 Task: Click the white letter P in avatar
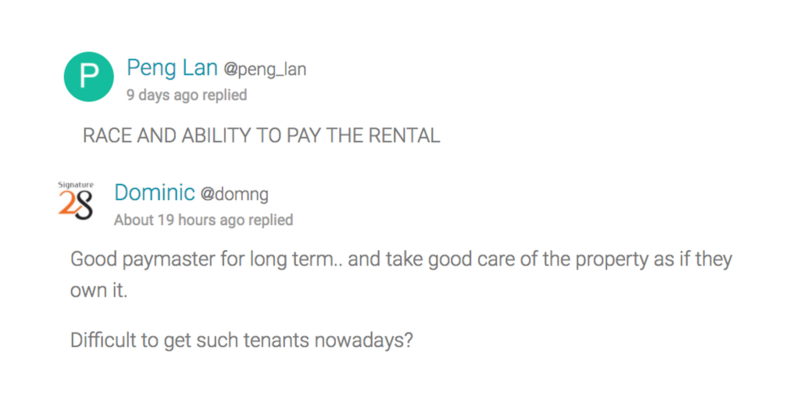[89, 77]
